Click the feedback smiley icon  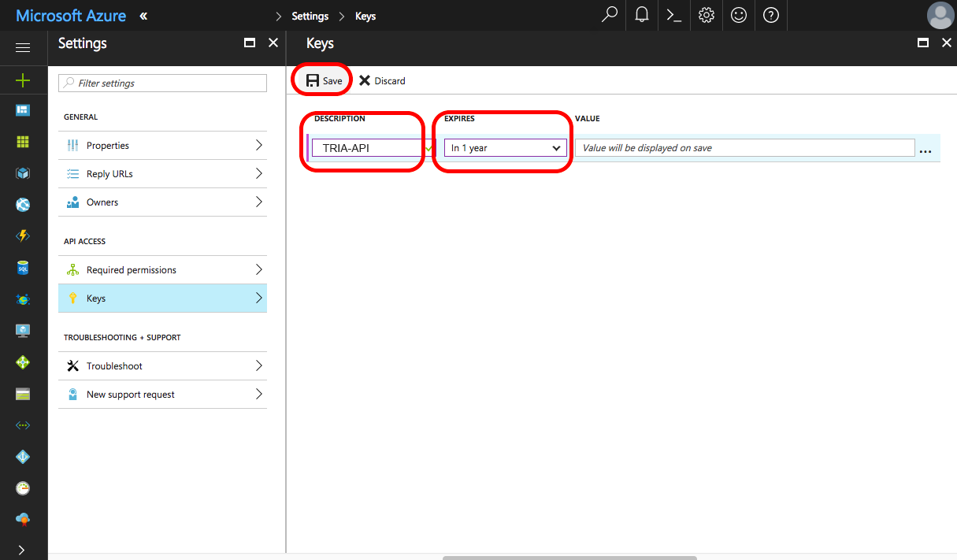[x=739, y=15]
